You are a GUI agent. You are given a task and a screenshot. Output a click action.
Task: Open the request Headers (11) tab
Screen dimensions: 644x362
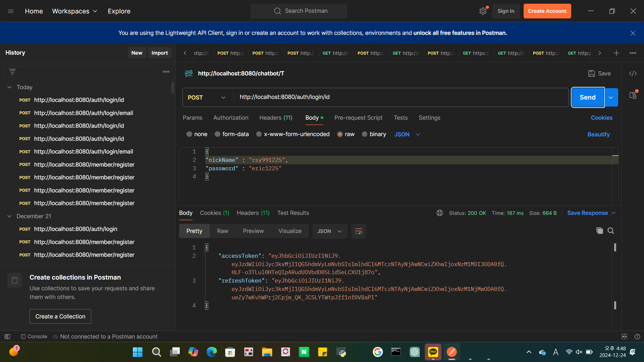(276, 118)
